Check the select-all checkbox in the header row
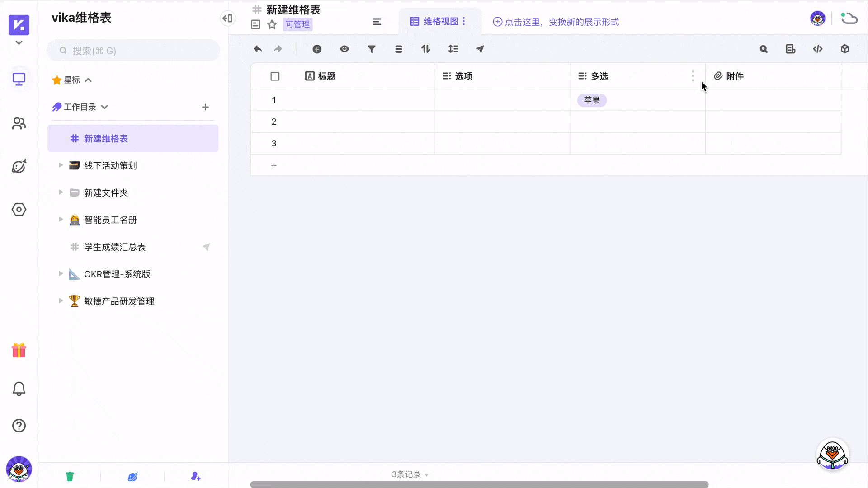The width and height of the screenshot is (868, 488). (274, 76)
